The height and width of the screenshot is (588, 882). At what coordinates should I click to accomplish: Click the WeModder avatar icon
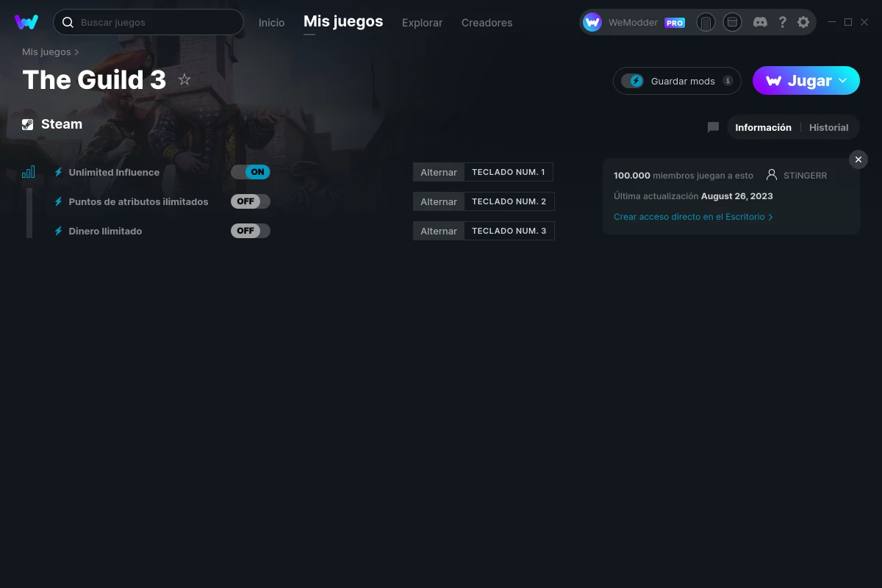point(592,22)
